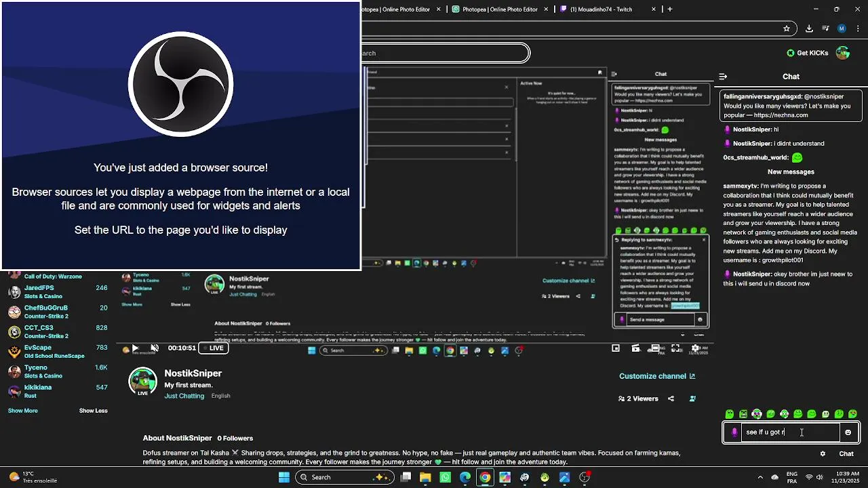This screenshot has width=868, height=488.
Task: Enter fullscreen in video player
Action: pyautogui.click(x=675, y=348)
